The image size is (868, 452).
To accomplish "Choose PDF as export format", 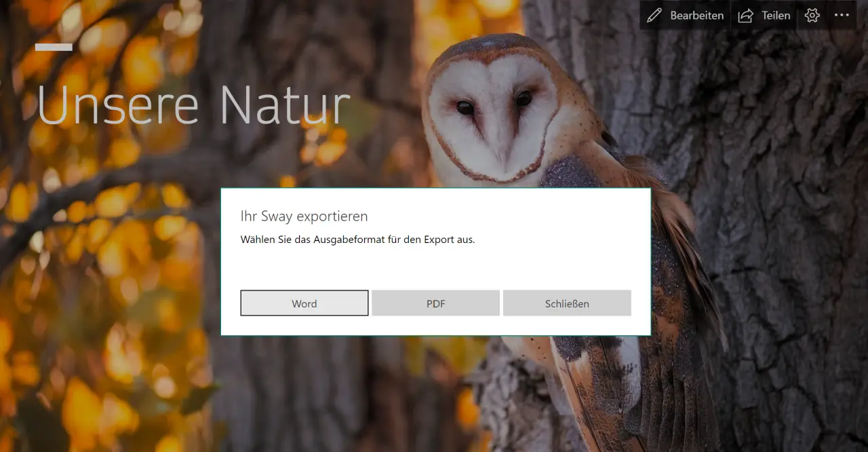I will (x=435, y=303).
